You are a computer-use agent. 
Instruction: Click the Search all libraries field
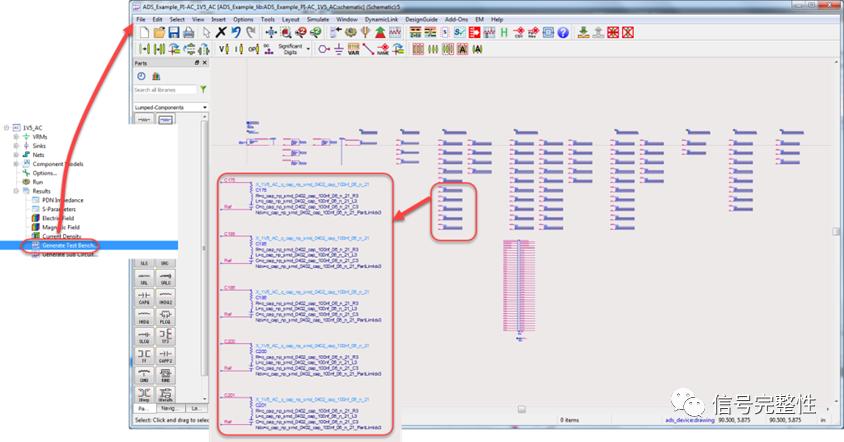tap(164, 89)
